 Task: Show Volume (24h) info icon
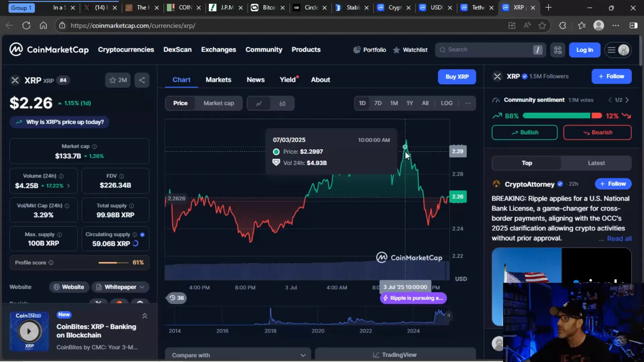tap(61, 176)
